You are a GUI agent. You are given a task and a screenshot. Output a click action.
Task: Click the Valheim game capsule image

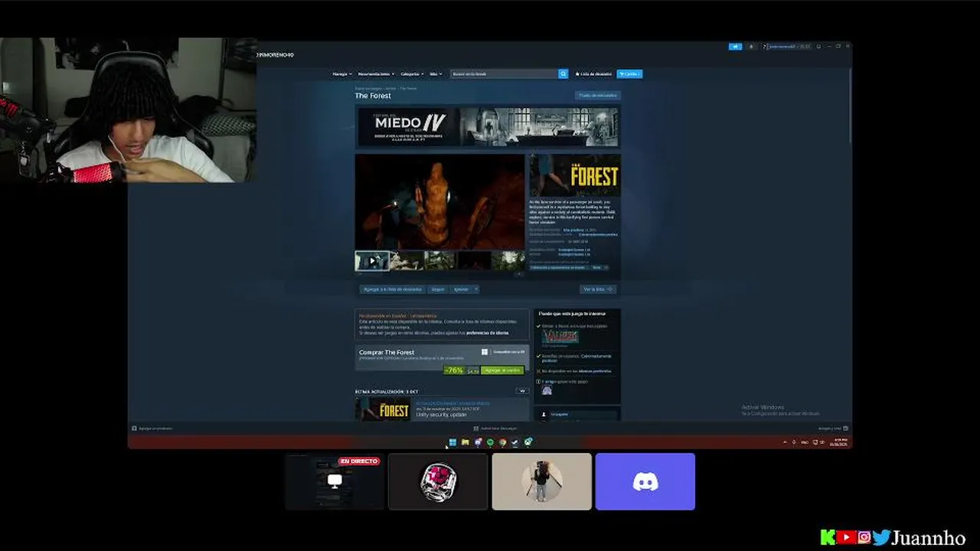click(560, 337)
